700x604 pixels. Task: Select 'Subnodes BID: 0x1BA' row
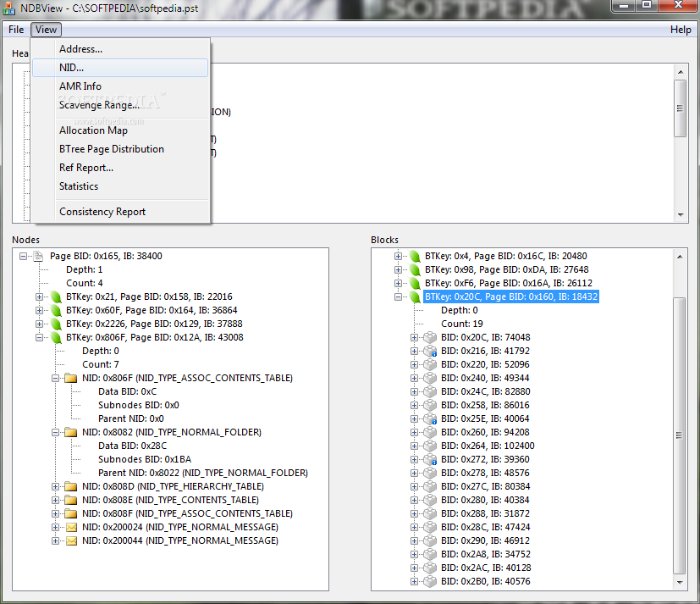pyautogui.click(x=145, y=459)
